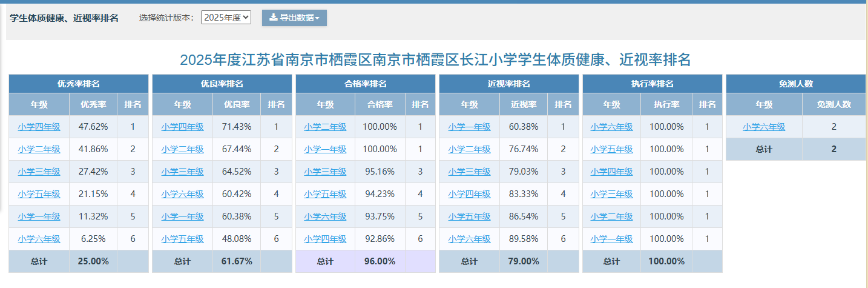
Task: Click the 优秀率排名 table header
Action: 79,84
